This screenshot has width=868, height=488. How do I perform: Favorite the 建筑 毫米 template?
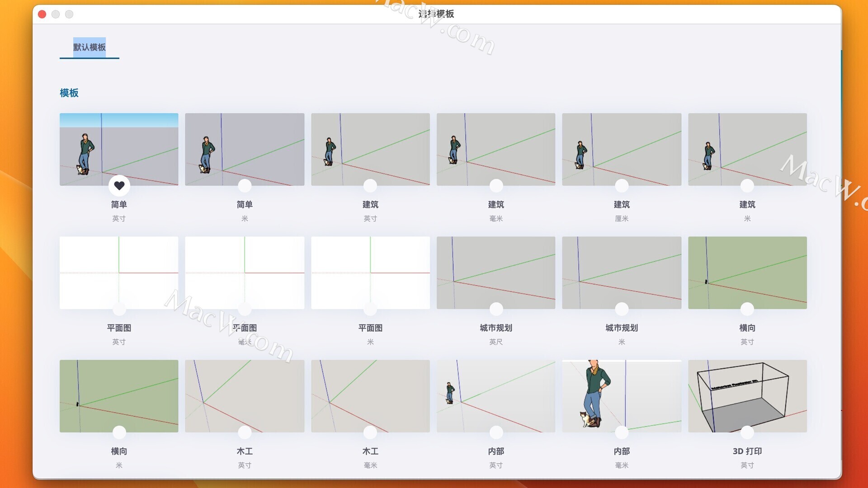coord(496,185)
